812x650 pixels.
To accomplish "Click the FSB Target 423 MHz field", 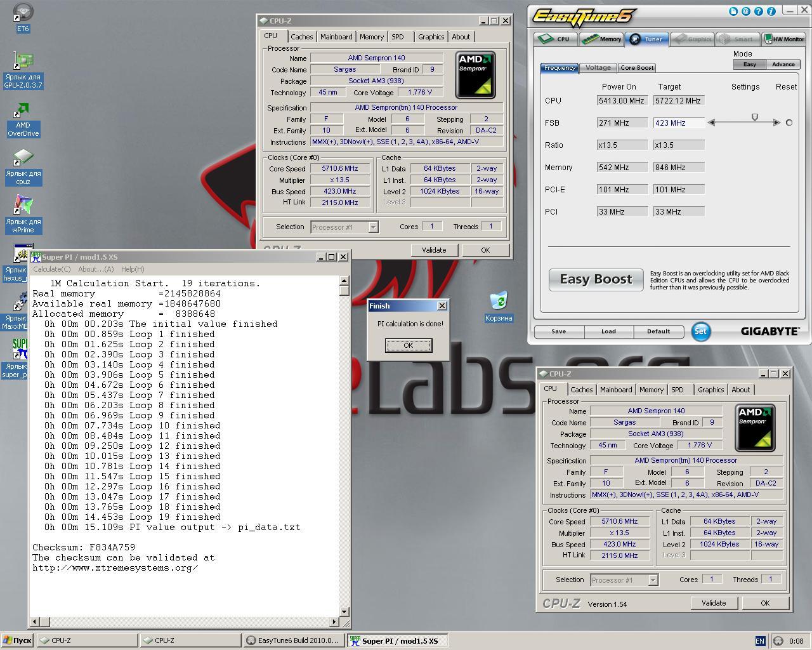I will (679, 123).
